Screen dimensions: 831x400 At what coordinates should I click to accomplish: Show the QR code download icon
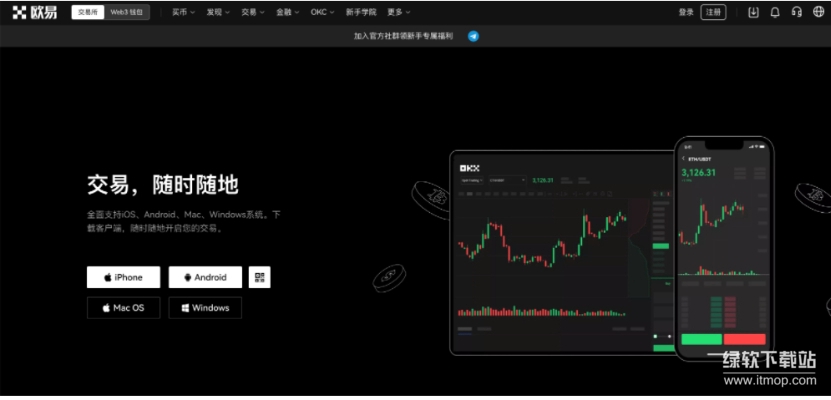click(260, 277)
